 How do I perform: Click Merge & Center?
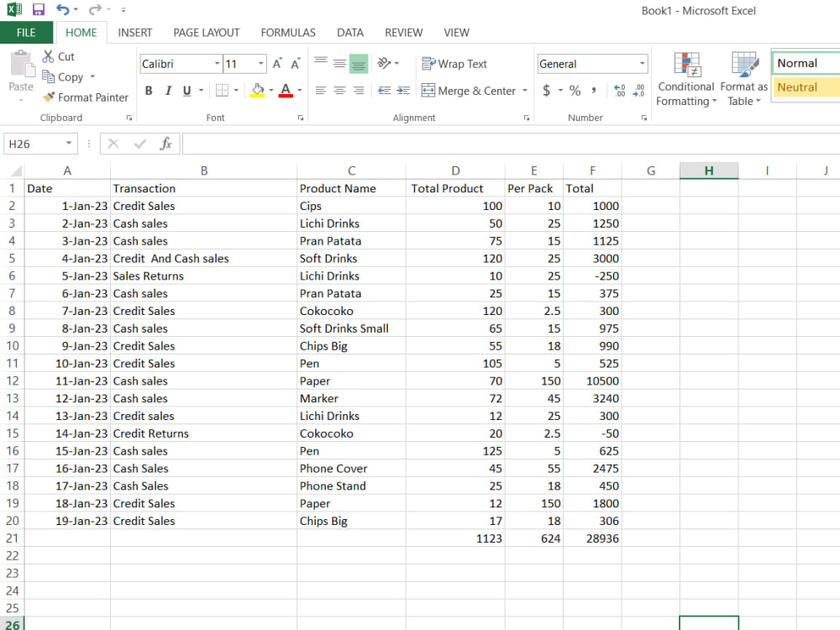tap(469, 91)
